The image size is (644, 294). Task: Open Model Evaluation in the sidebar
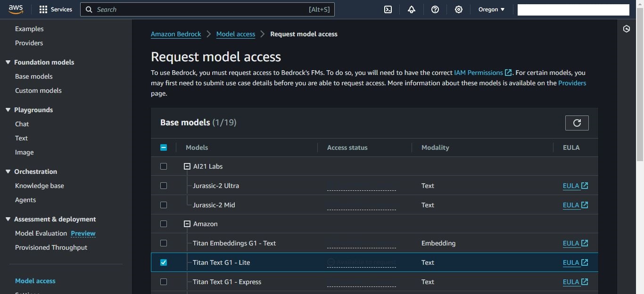click(x=41, y=233)
